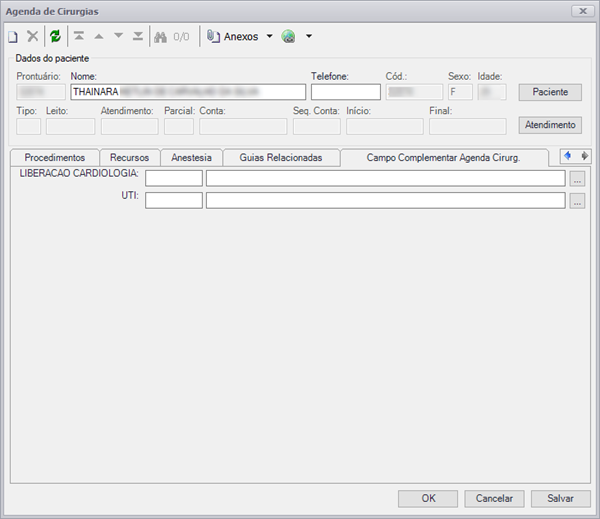Click the Atendimento number field
The width and height of the screenshot is (600, 519).
point(129,127)
